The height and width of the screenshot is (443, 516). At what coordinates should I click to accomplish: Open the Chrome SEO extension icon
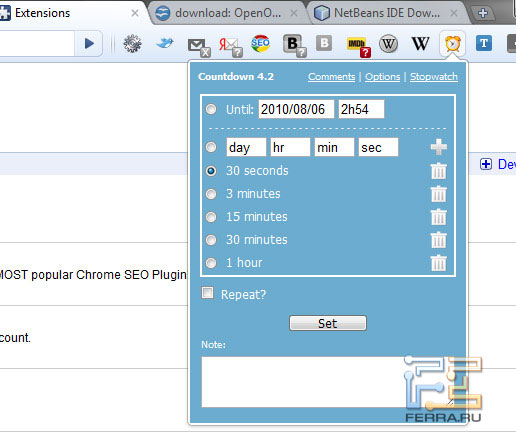pos(260,44)
